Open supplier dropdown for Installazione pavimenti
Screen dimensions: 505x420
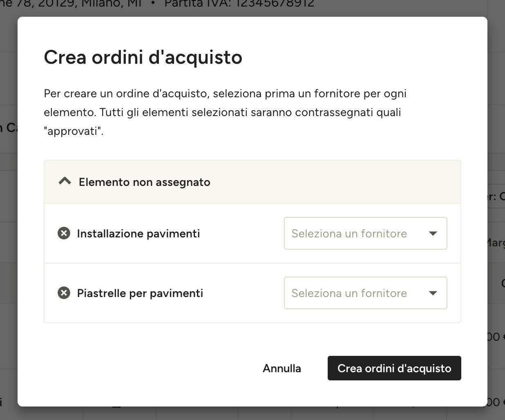(365, 233)
